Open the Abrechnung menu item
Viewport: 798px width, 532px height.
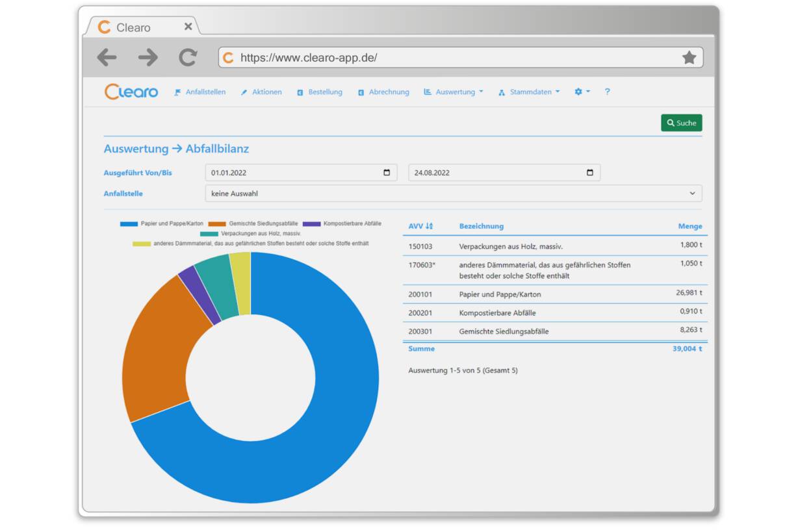pos(383,92)
